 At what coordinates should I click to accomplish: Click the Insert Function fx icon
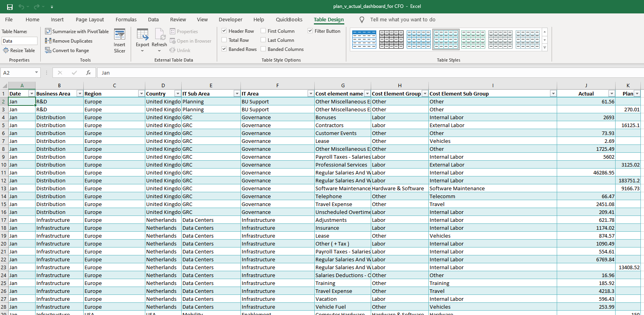[88, 73]
